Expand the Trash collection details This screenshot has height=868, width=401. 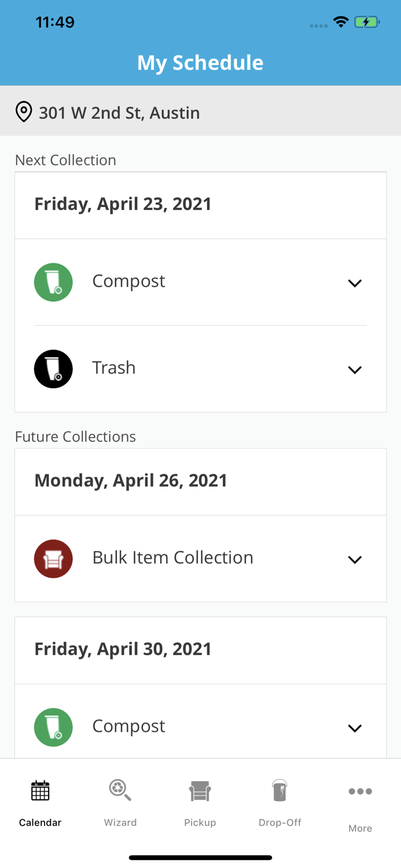[x=355, y=369]
